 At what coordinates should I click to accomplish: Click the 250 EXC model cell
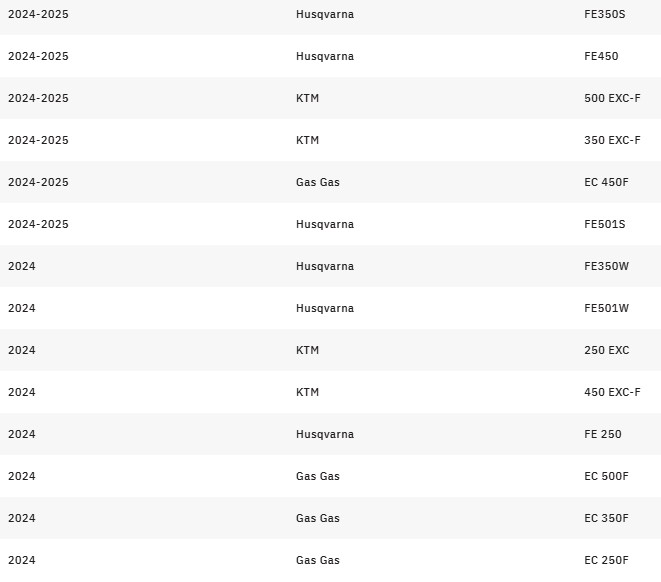[x=606, y=351]
